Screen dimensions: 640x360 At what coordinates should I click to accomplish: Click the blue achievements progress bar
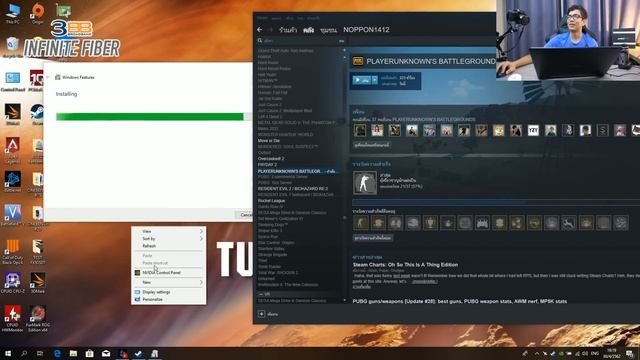[496, 202]
